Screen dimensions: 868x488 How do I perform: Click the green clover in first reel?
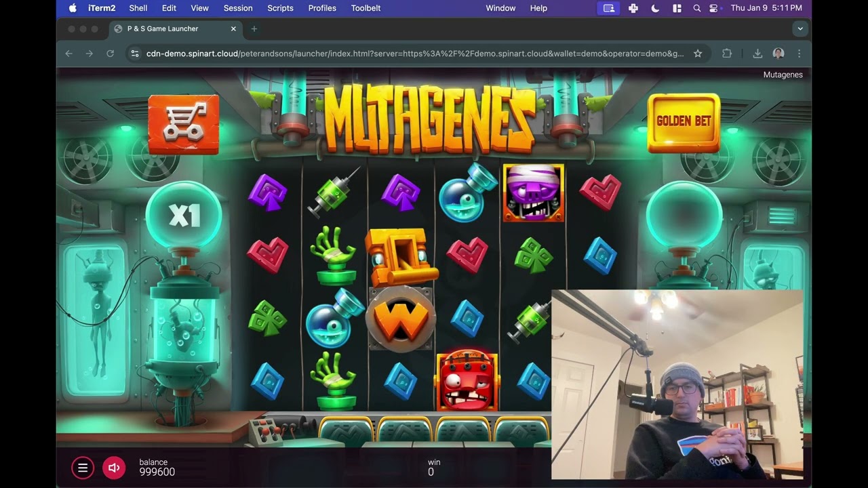tap(268, 319)
